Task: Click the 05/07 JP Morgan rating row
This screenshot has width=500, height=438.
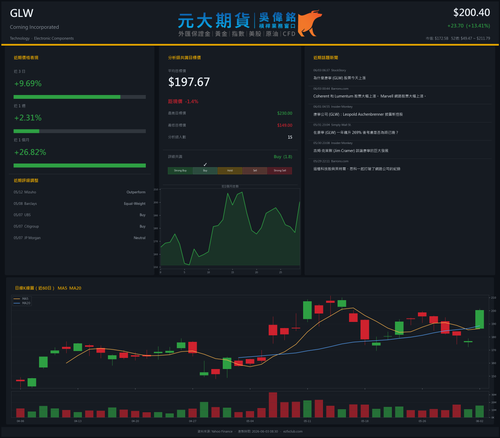Action: pyautogui.click(x=80, y=238)
